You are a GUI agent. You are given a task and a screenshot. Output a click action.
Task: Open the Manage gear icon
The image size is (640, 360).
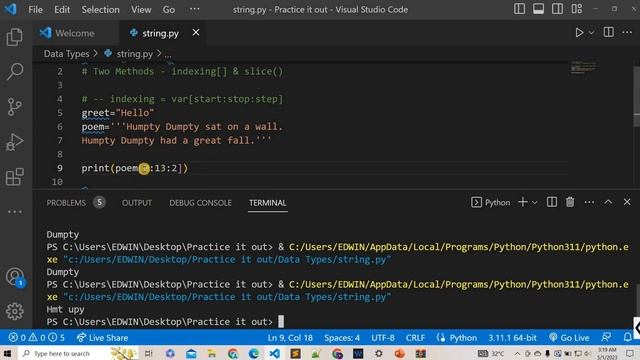point(15,311)
